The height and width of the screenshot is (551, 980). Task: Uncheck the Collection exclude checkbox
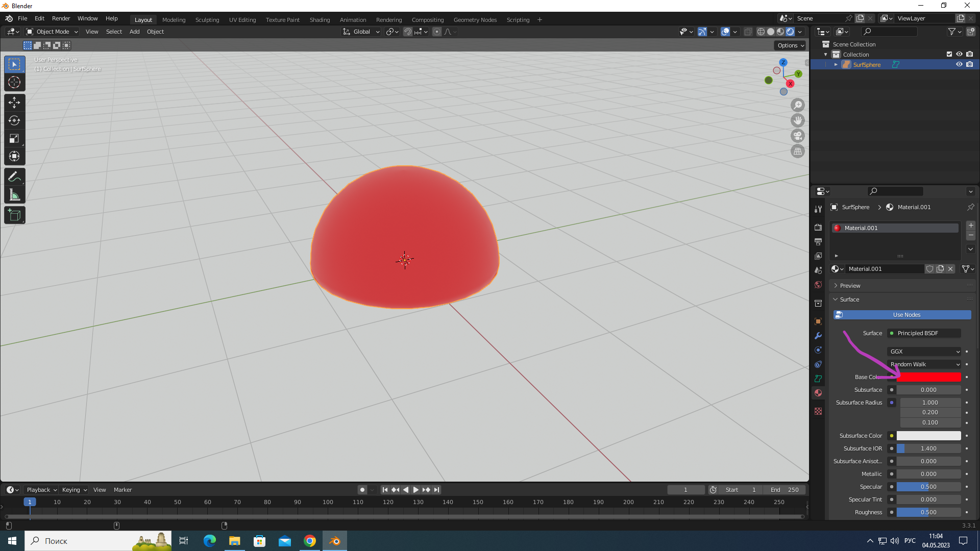tap(949, 54)
